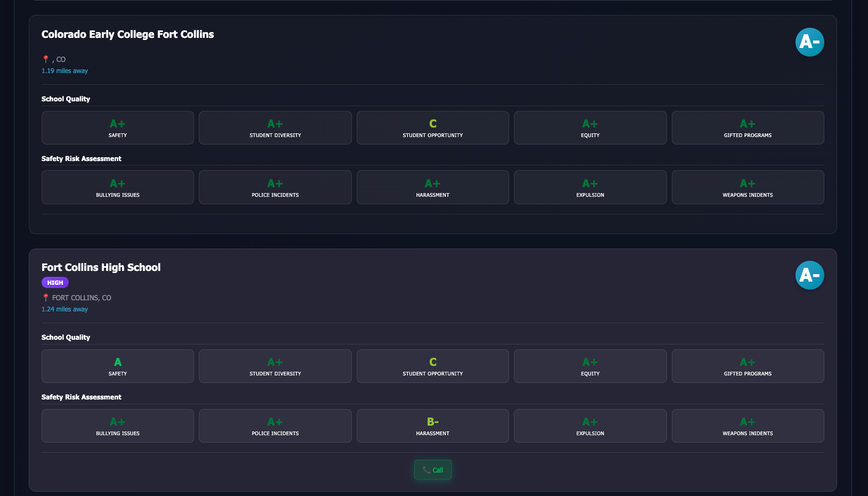
Task: Open the 1.19 miles away link
Action: click(65, 71)
